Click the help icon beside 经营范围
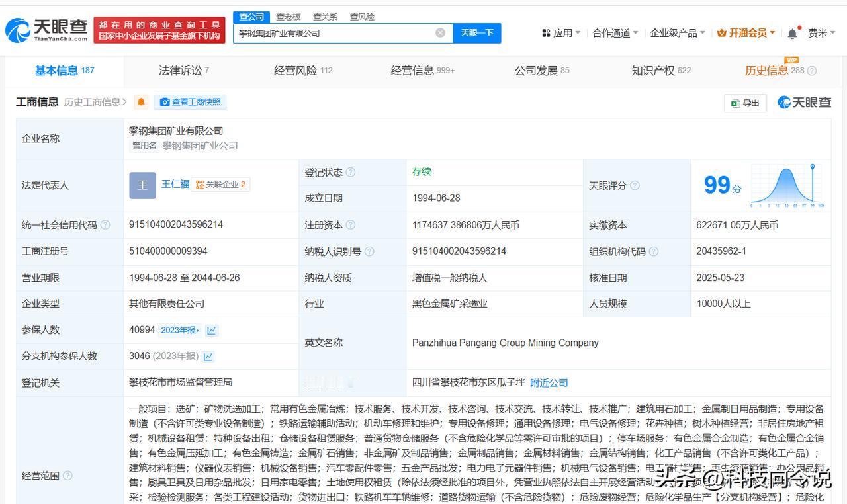The height and width of the screenshot is (504, 847). (67, 476)
